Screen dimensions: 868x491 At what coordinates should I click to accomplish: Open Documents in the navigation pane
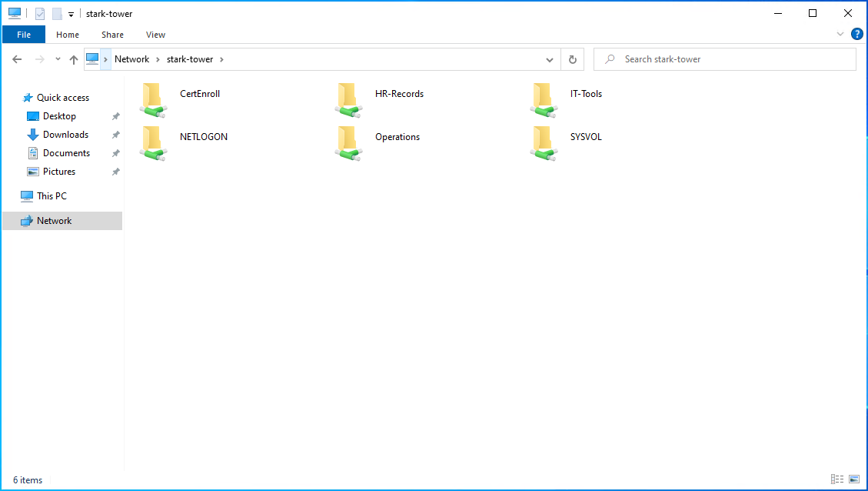(66, 153)
